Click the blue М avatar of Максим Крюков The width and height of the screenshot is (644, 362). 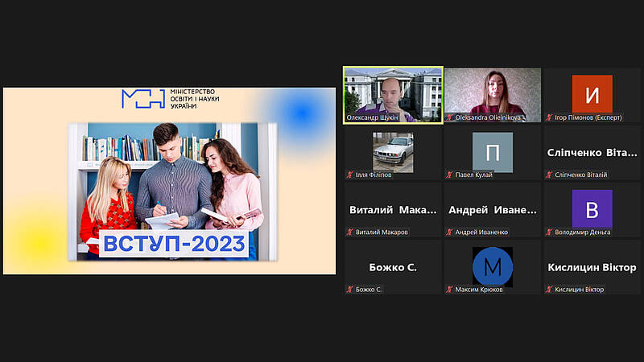click(492, 266)
